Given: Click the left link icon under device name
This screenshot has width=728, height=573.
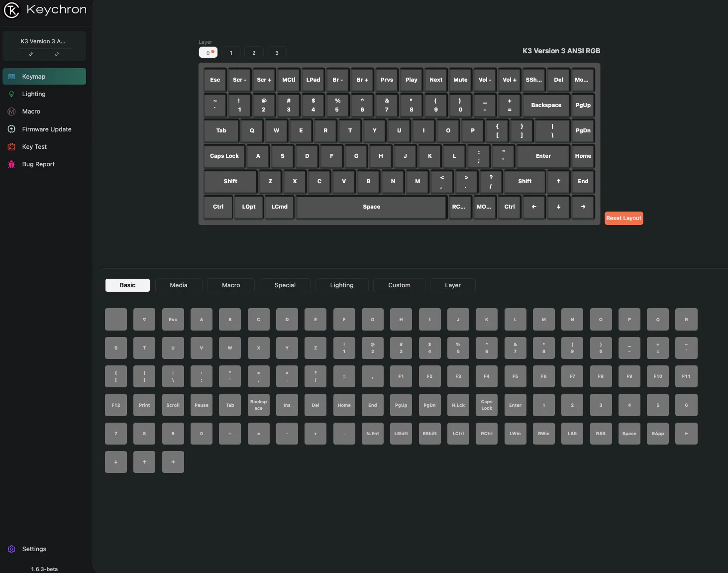Looking at the screenshot, I should coord(31,54).
